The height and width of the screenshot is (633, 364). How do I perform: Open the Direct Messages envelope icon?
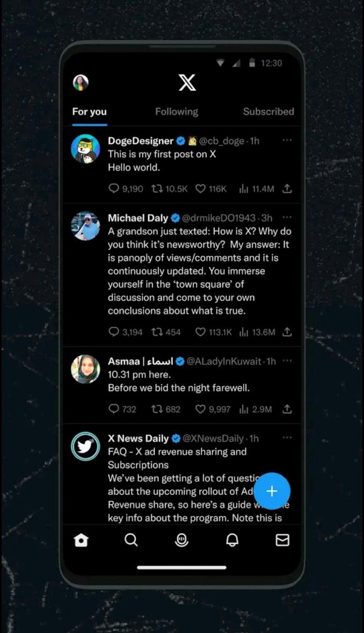tap(282, 540)
